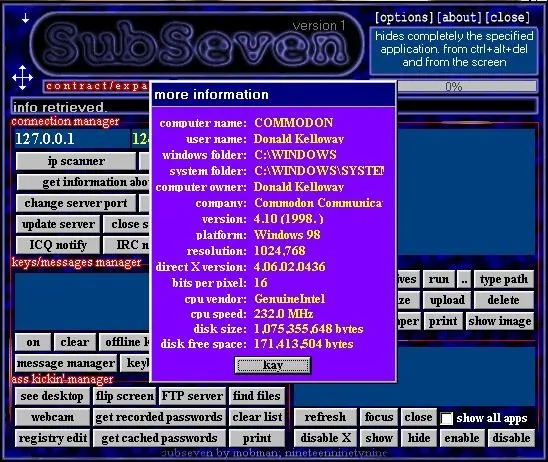Click the [close] menu item

point(507,17)
